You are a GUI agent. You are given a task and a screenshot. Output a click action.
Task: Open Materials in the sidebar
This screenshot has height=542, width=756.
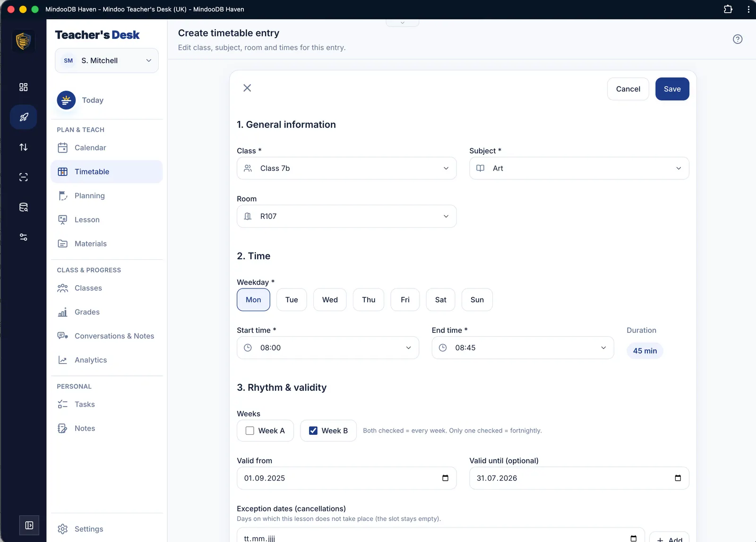[x=107, y=244]
